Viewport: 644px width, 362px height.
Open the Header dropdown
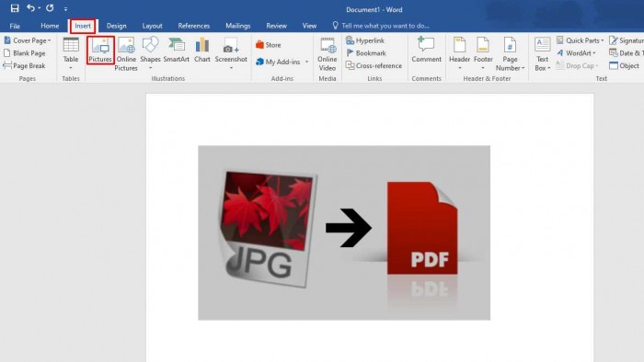(x=460, y=53)
